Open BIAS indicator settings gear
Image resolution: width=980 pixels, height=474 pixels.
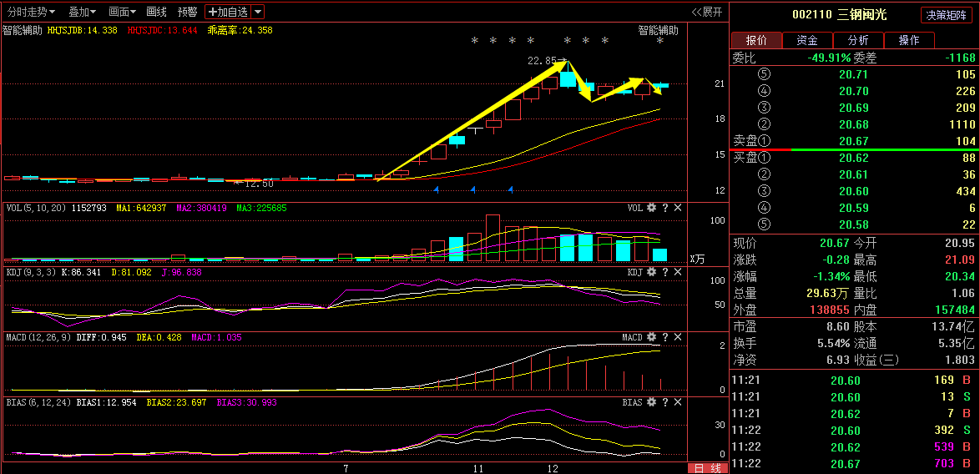653,402
